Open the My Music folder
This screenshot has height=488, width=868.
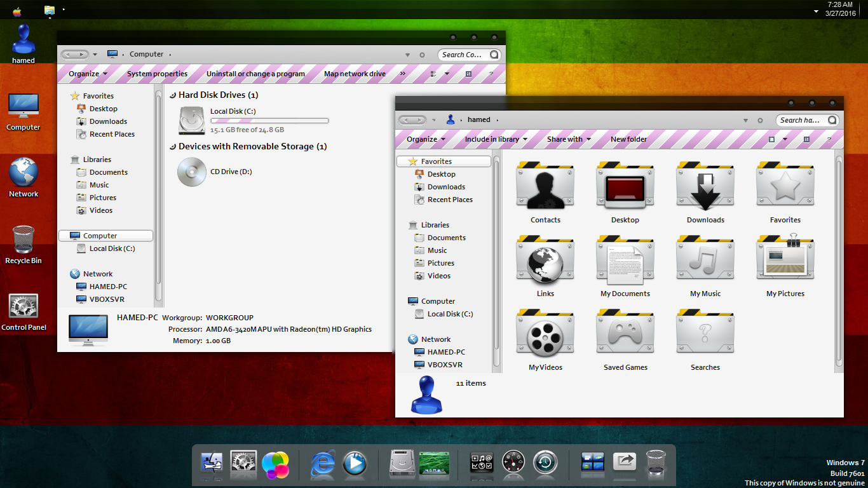click(705, 261)
